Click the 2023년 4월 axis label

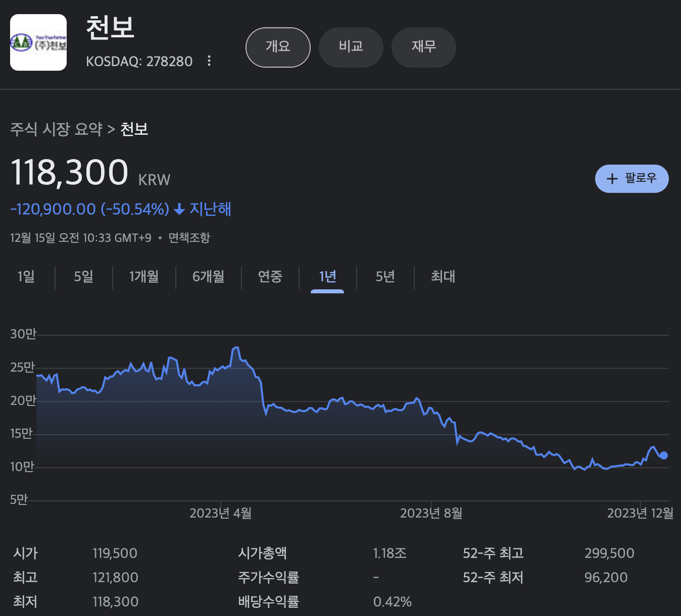pos(221,514)
